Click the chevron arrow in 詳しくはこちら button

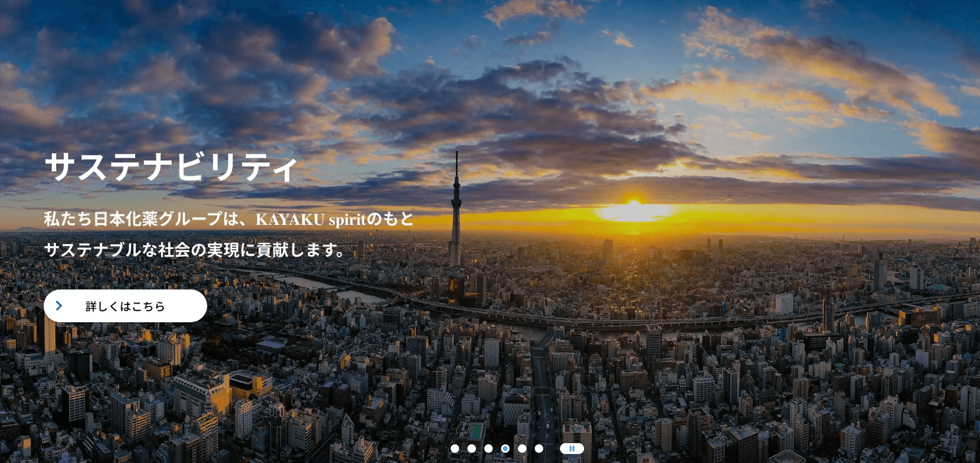pos(59,306)
